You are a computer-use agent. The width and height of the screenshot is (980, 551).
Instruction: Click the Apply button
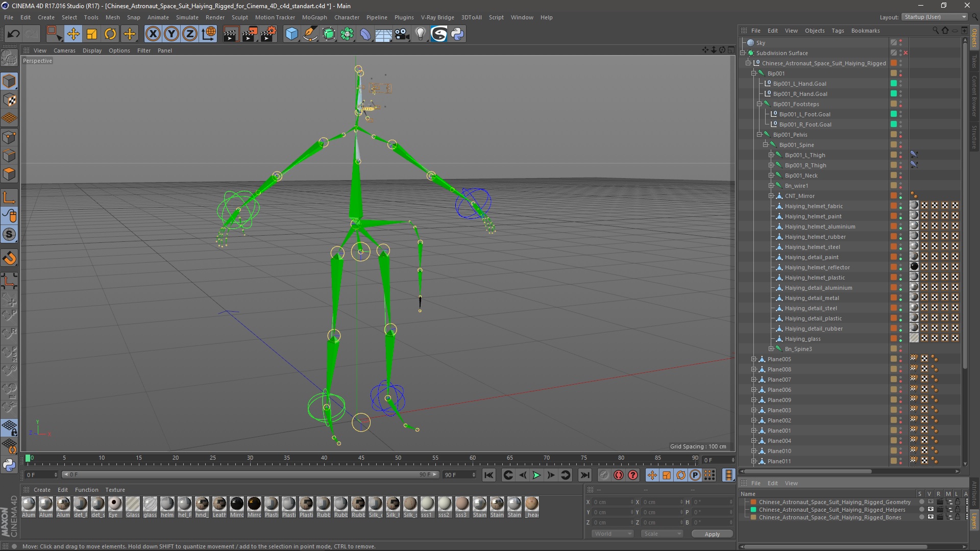click(712, 534)
